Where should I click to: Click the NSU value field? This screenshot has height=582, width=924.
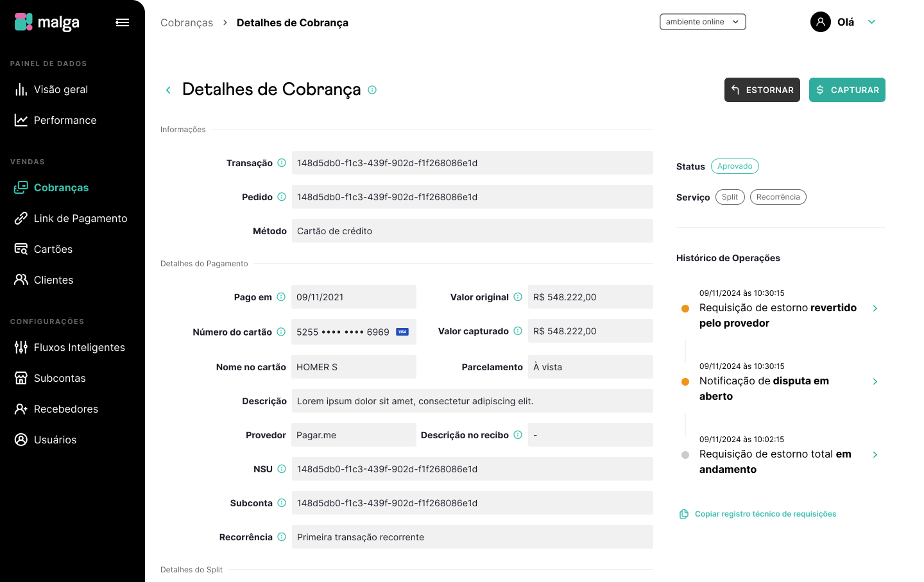472,469
